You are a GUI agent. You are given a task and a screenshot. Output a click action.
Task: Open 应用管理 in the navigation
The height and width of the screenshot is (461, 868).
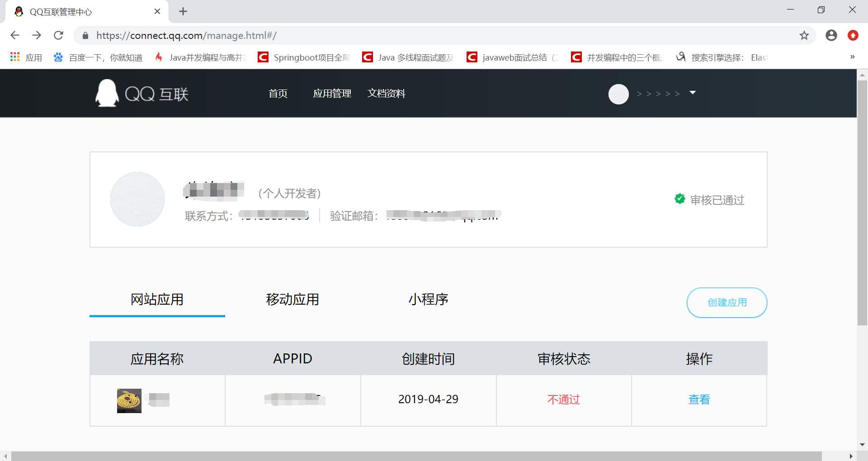tap(332, 94)
